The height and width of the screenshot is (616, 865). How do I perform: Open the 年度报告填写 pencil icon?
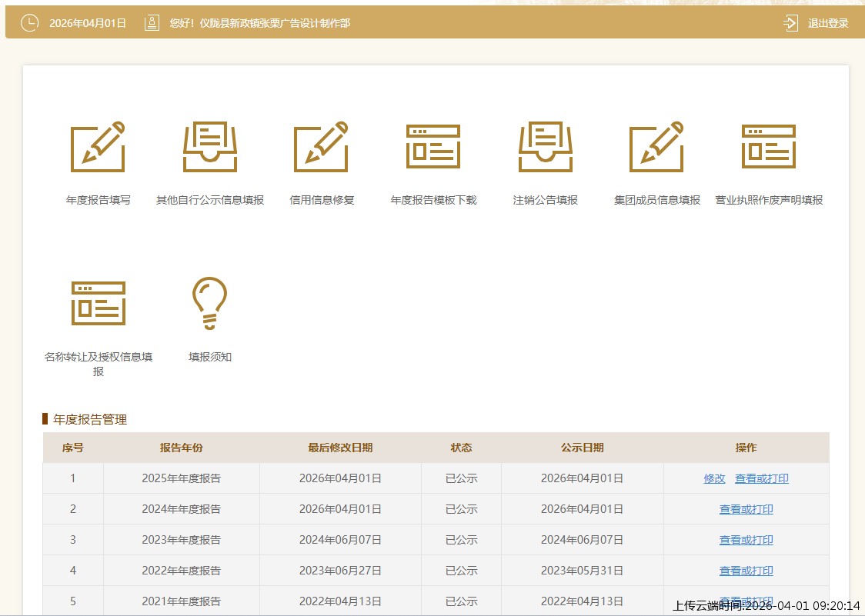pos(98,147)
